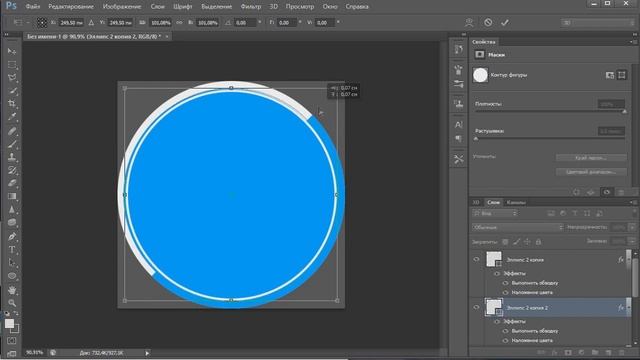Open the Изображение menu
The height and width of the screenshot is (360, 640).
122,7
